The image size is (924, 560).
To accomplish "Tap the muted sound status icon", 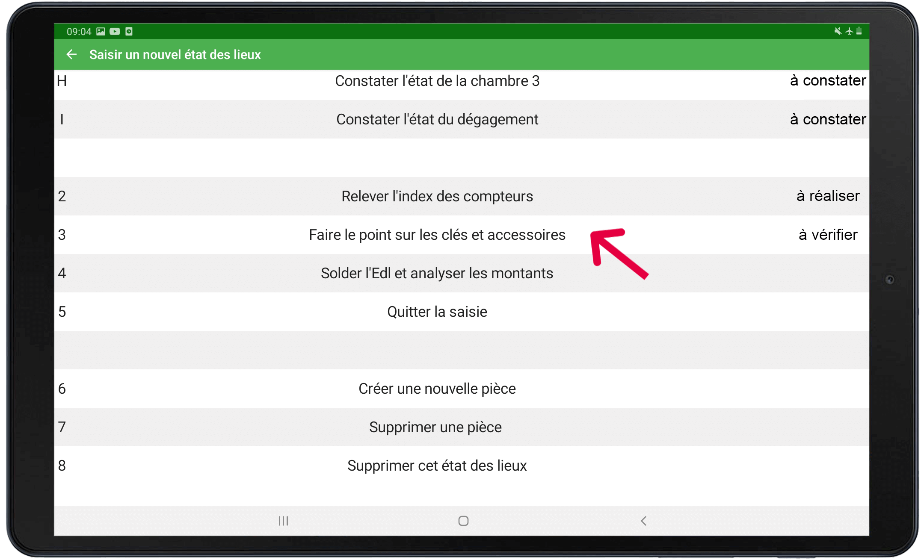I will point(838,31).
